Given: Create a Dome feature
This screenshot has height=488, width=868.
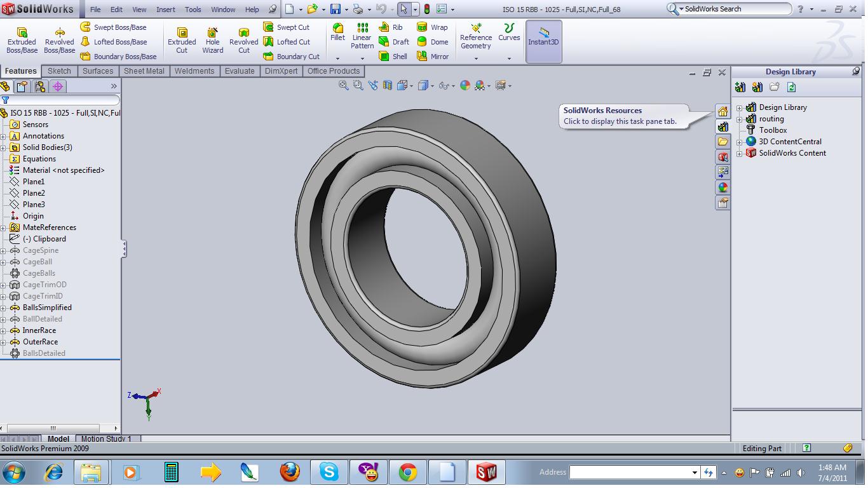Looking at the screenshot, I should pos(433,42).
